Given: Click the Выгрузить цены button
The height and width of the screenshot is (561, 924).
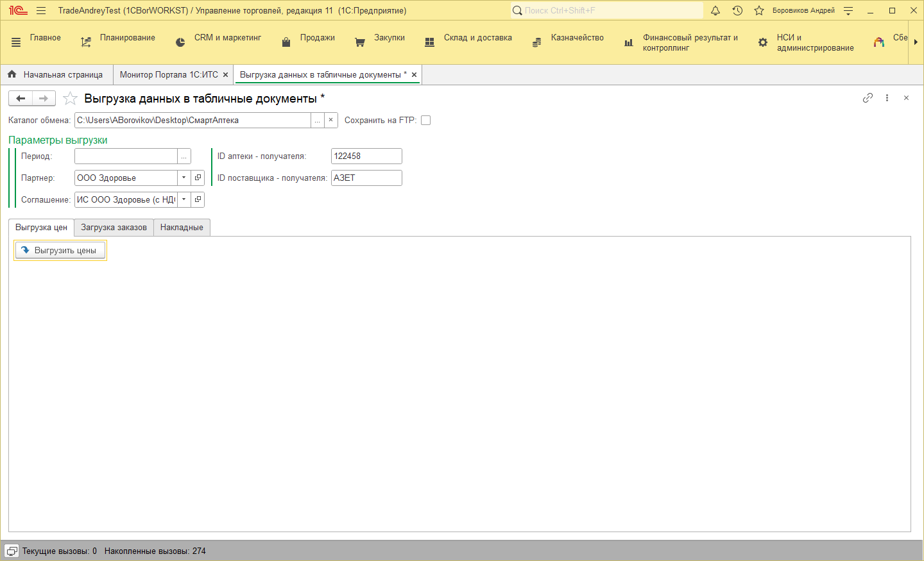Looking at the screenshot, I should [60, 251].
